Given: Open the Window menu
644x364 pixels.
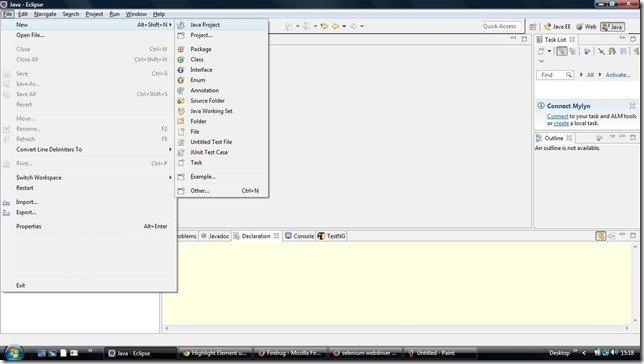Looking at the screenshot, I should pyautogui.click(x=136, y=14).
